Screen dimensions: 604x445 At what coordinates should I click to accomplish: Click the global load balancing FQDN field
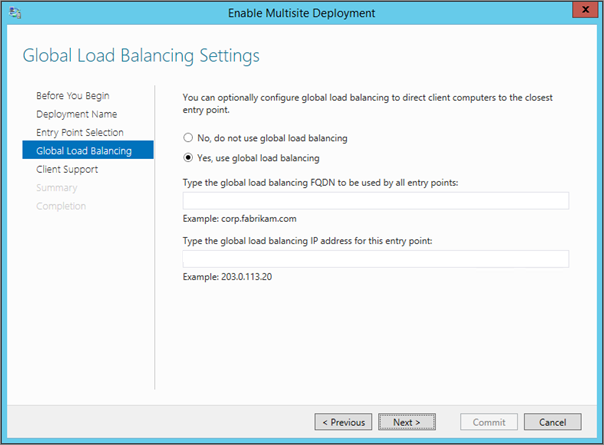coord(376,201)
